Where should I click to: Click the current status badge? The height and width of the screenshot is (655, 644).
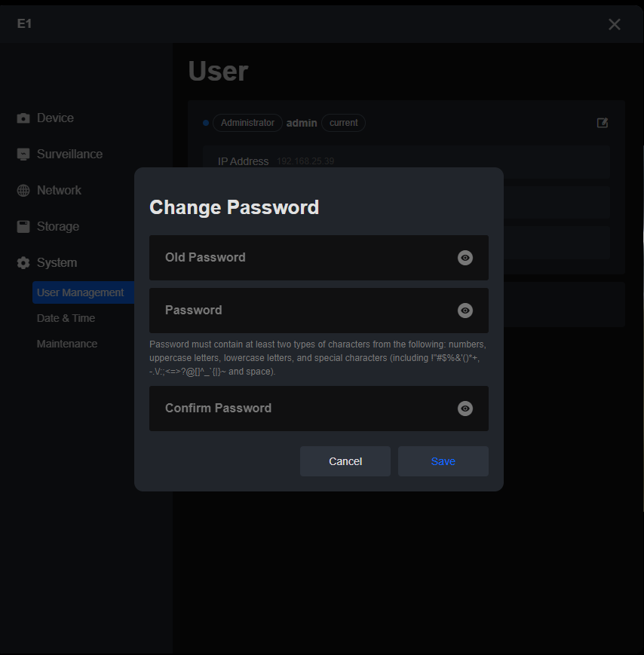point(343,123)
